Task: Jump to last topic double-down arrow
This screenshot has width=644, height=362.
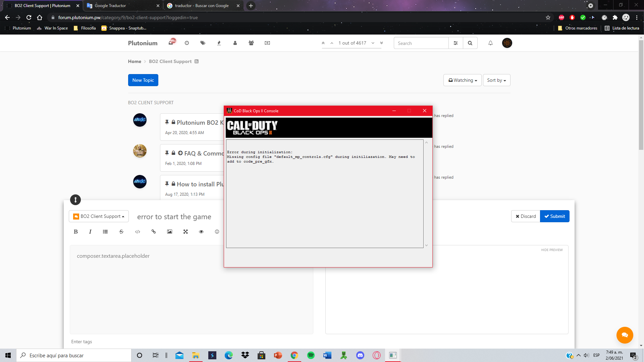Action: coord(381,43)
